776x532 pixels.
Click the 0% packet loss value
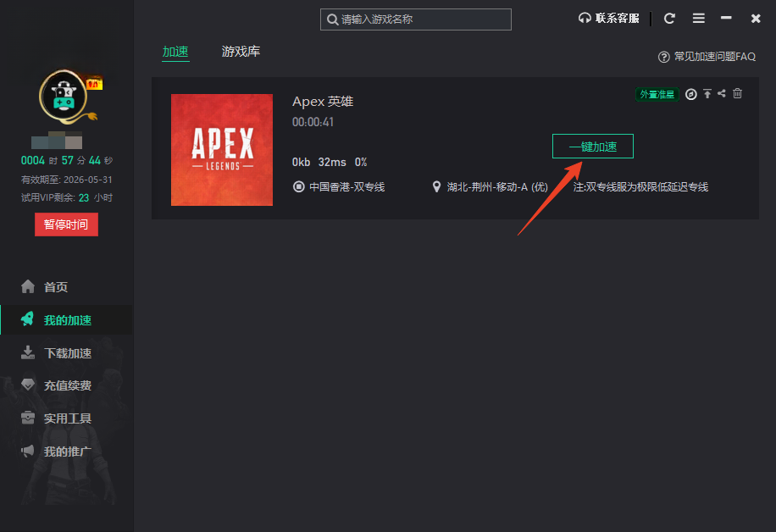tap(361, 163)
